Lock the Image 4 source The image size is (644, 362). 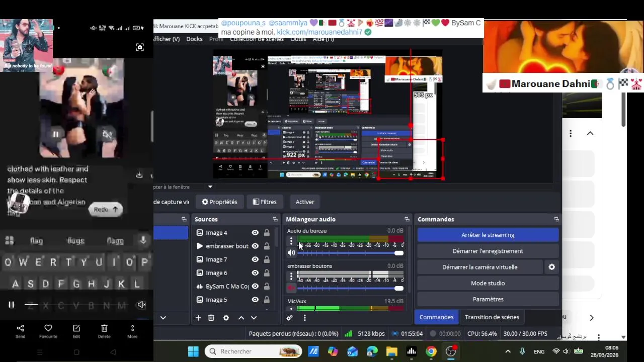pyautogui.click(x=267, y=233)
